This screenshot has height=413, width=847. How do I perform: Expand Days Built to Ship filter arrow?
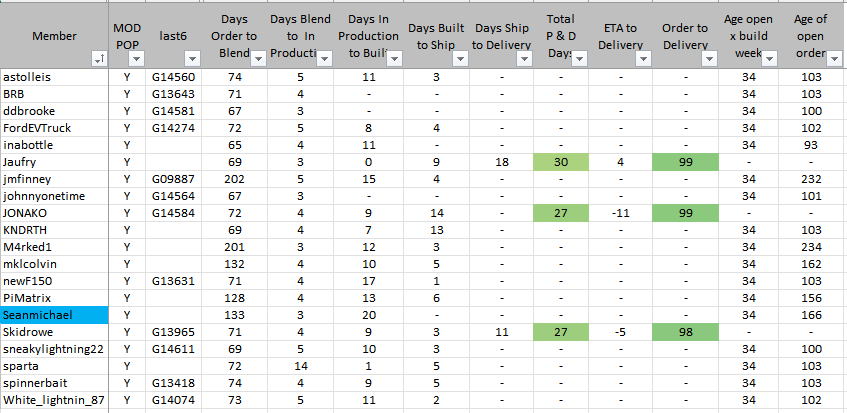click(x=460, y=60)
